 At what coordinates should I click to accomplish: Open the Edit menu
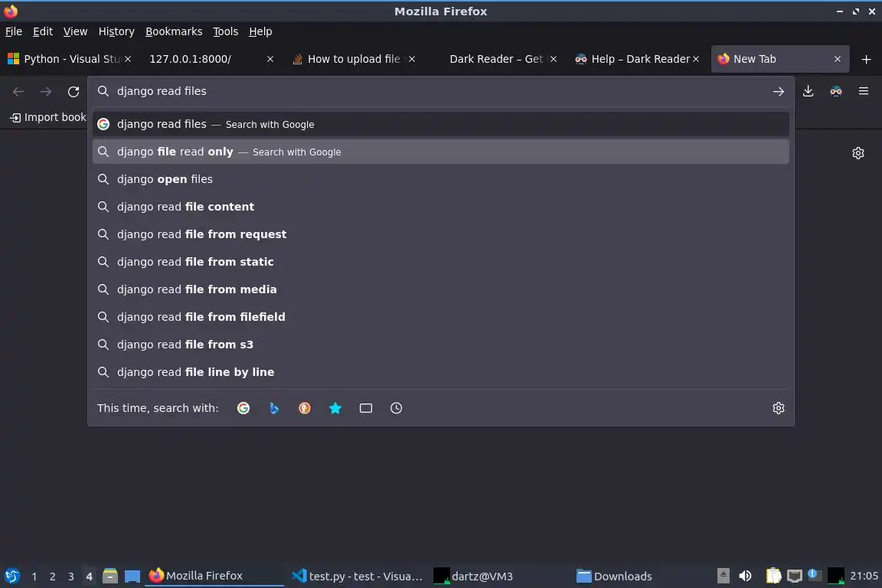point(43,31)
